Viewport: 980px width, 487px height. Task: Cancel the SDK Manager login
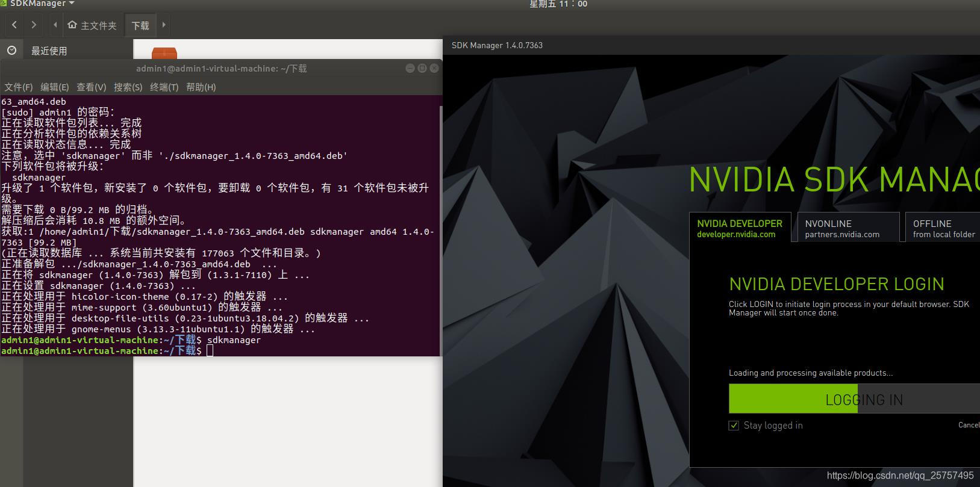click(969, 425)
